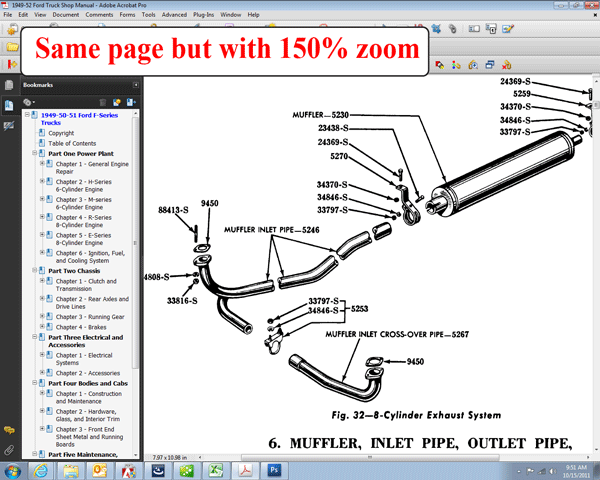Collapse the Bookmarks panel arrow button
Viewport: 600px width, 480px height.
(x=135, y=85)
